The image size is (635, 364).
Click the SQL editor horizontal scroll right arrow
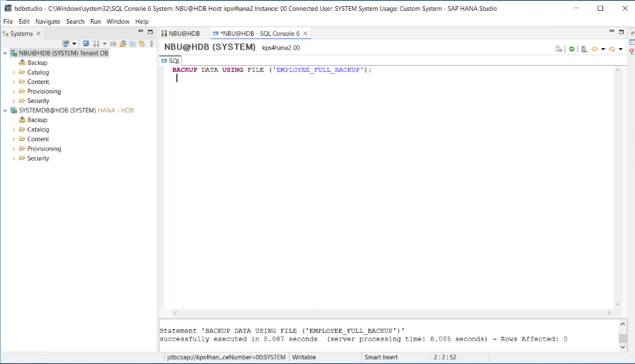(609, 313)
